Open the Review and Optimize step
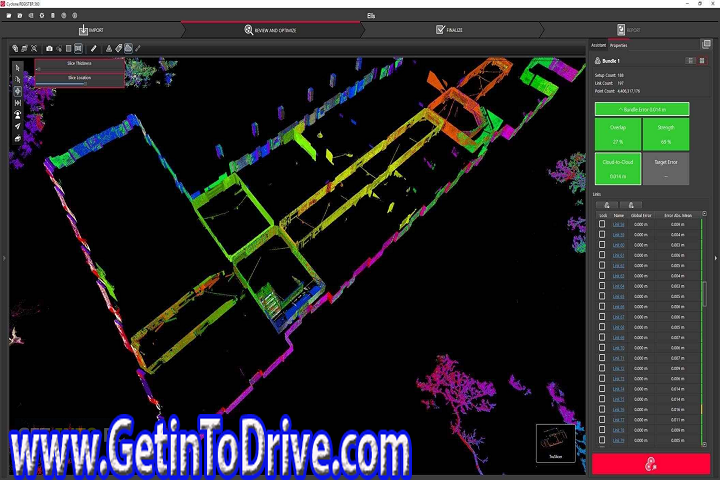720x480 pixels. click(270, 30)
